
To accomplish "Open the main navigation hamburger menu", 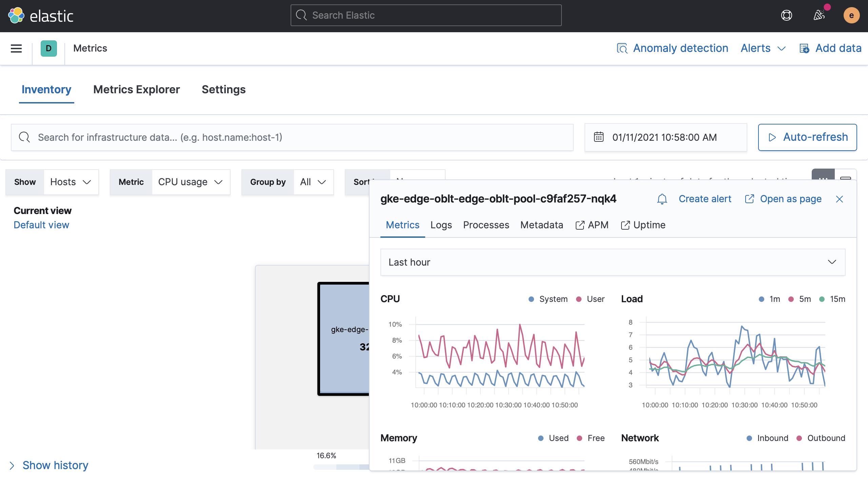I will click(16, 48).
